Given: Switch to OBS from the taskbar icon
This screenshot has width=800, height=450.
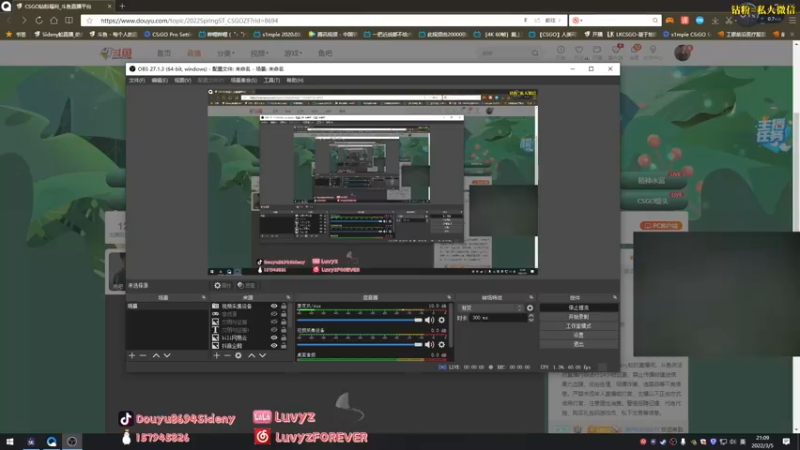Looking at the screenshot, I should point(72,441).
